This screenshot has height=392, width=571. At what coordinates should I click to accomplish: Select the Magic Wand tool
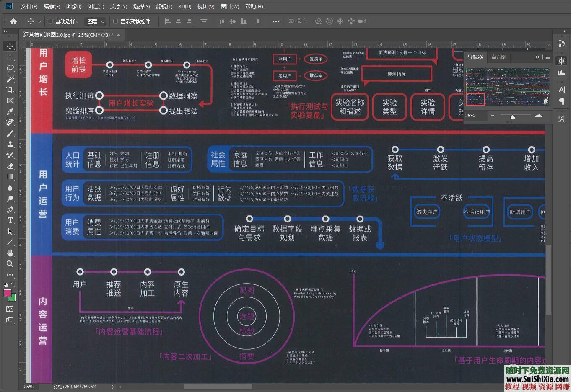pos(10,79)
